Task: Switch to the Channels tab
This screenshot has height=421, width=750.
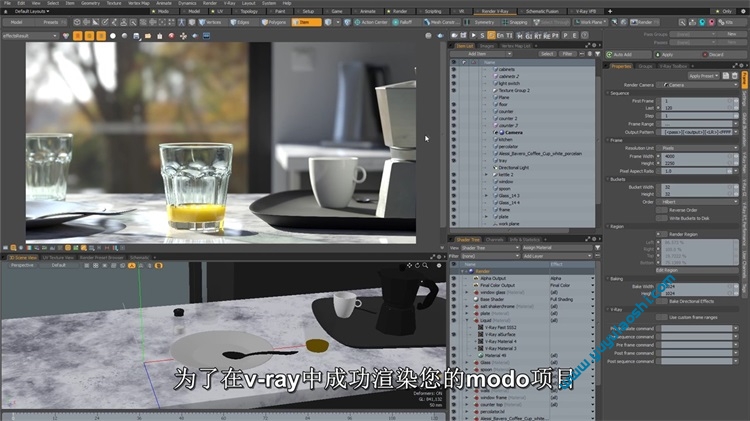Action: tap(494, 239)
